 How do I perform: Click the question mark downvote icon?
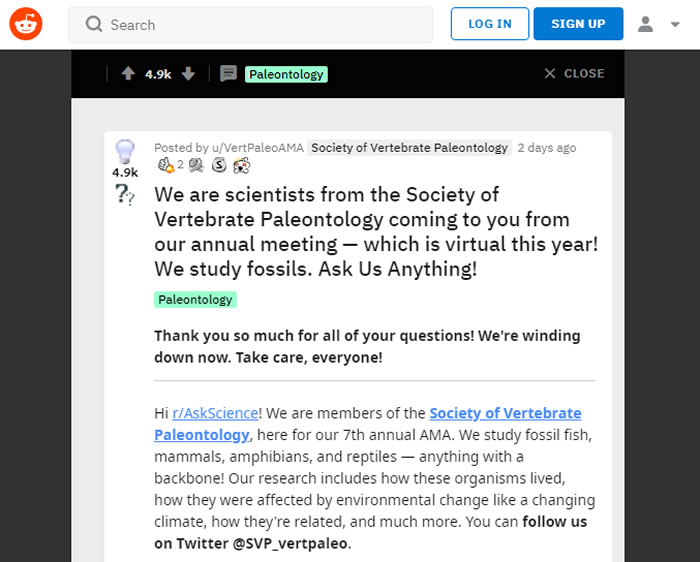tap(125, 195)
